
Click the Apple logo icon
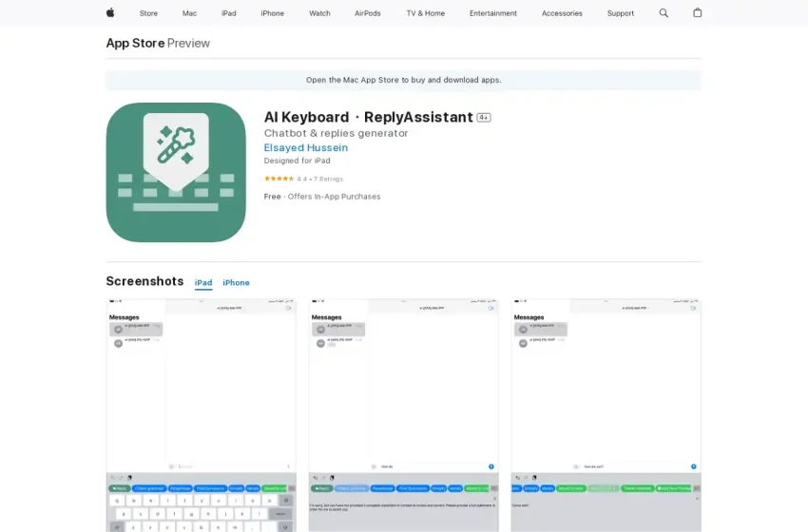click(110, 13)
